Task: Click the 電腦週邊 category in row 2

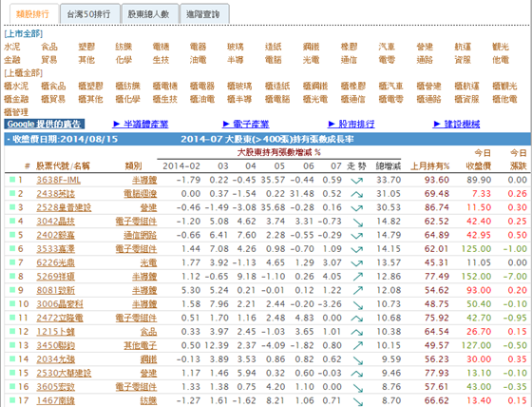Action: point(141,194)
